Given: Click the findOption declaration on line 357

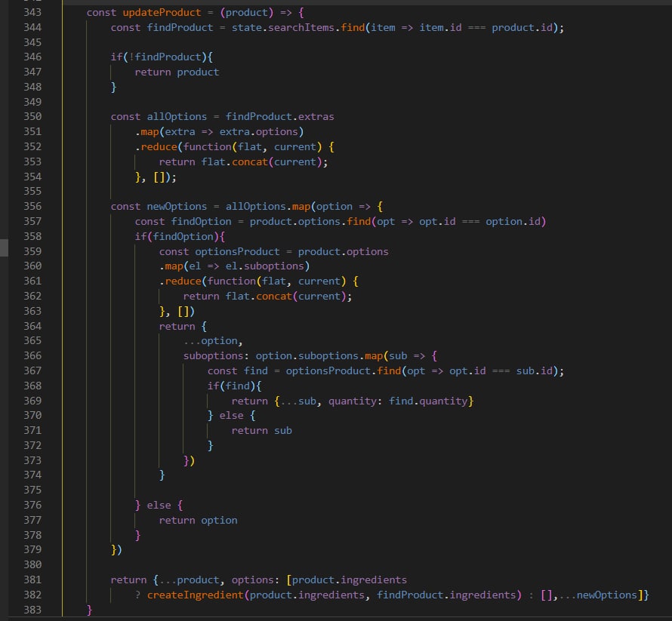Looking at the screenshot, I should coord(201,221).
